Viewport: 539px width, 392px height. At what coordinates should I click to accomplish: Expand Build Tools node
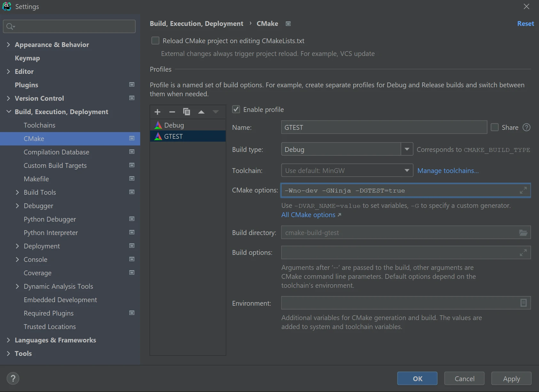17,192
